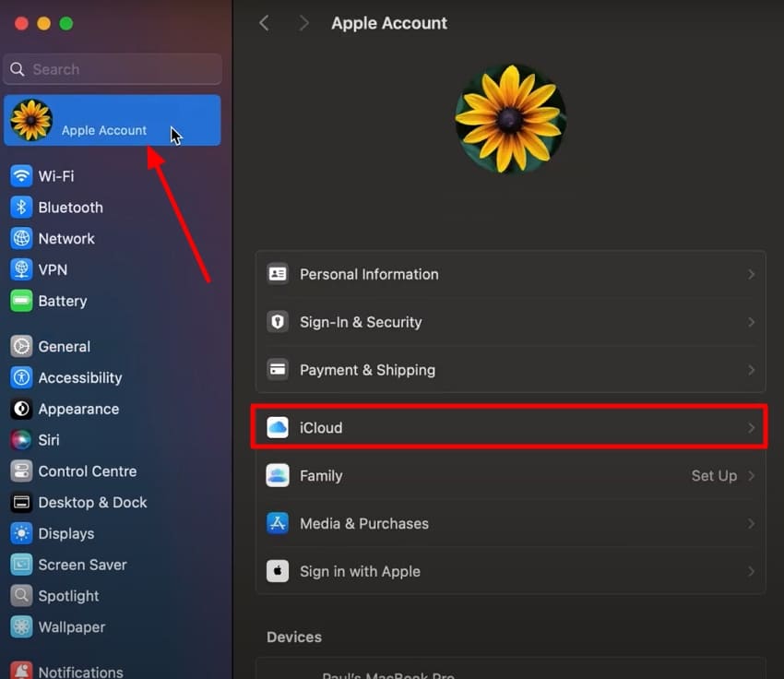The image size is (784, 679).
Task: Expand the iCloud row chevron
Action: click(x=751, y=428)
